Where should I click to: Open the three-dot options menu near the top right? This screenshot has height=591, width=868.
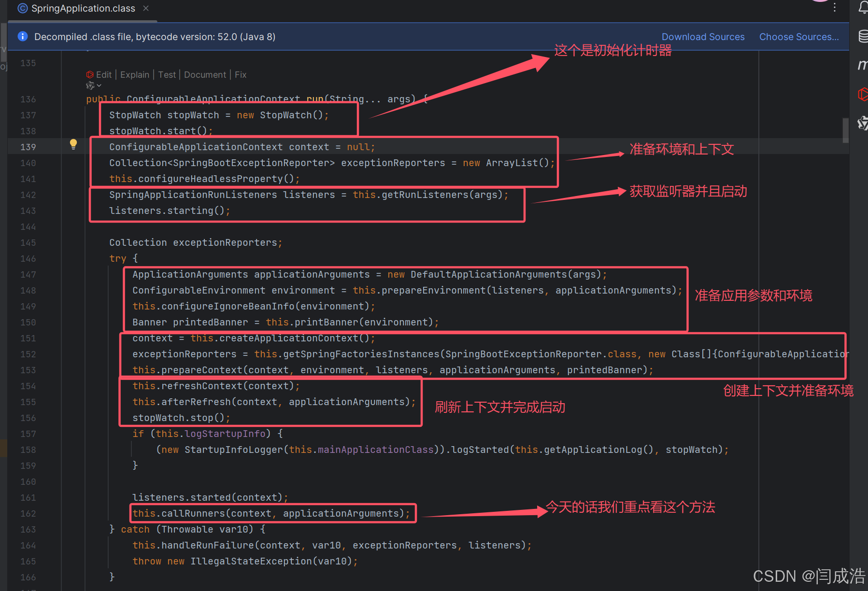(834, 7)
